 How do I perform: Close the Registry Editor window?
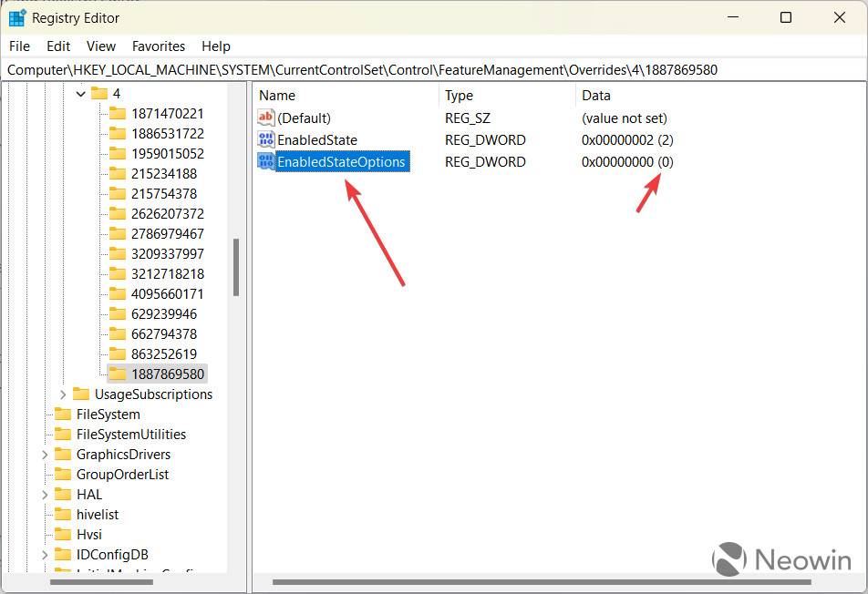[x=839, y=17]
